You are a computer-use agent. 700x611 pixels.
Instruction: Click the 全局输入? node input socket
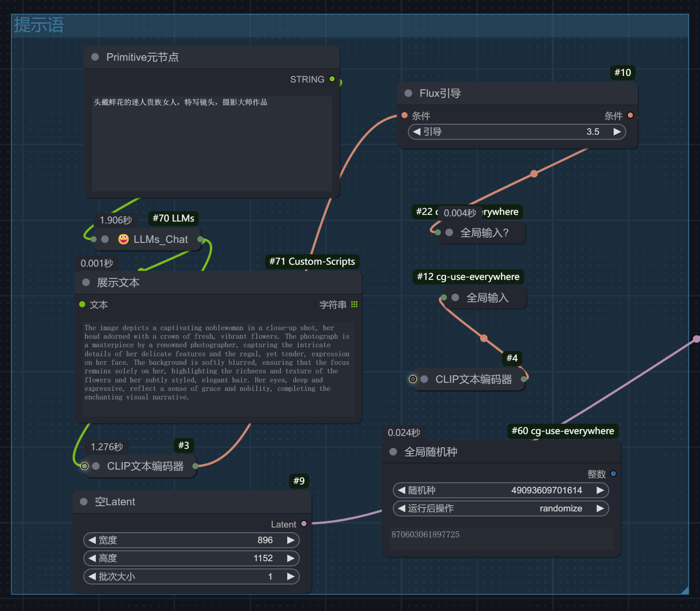click(438, 232)
